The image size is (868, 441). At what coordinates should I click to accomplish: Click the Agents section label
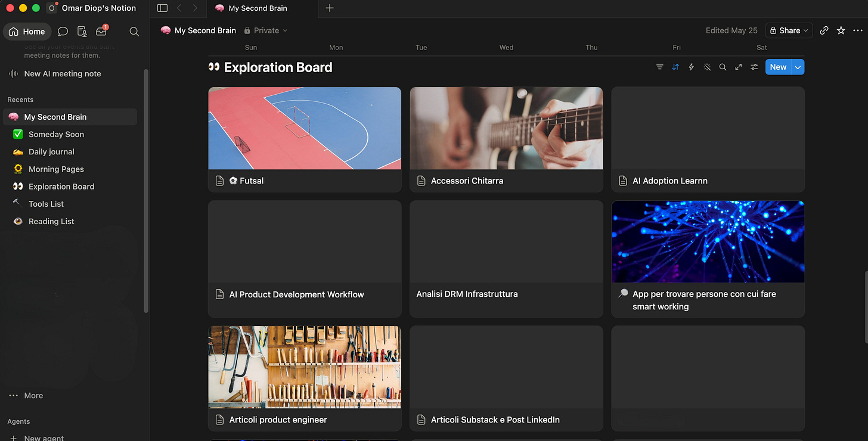pyautogui.click(x=18, y=421)
